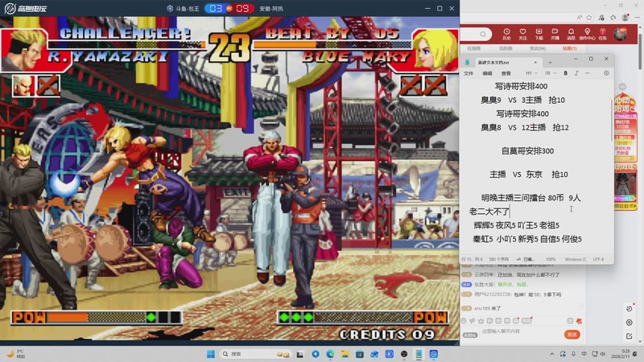
Task: Expand the H1 heading dropdown in Notepad
Action: pos(531,73)
